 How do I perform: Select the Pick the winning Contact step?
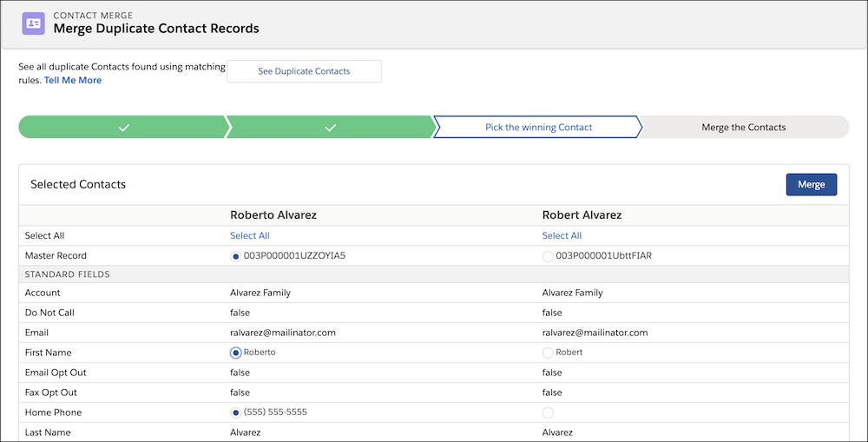[538, 128]
